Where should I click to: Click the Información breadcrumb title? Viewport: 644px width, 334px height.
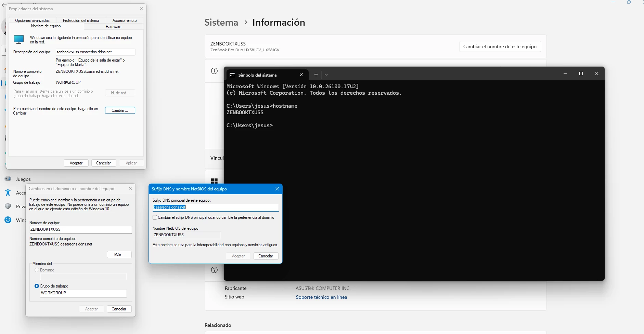pyautogui.click(x=279, y=23)
